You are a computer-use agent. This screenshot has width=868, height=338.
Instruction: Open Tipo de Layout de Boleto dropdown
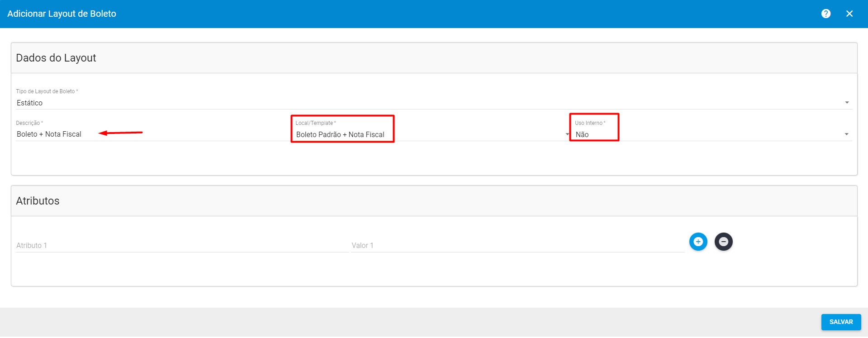click(x=434, y=103)
